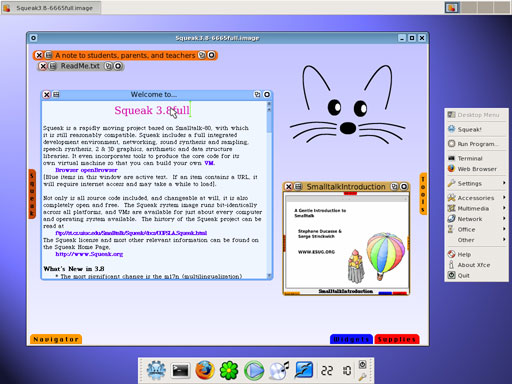The height and width of the screenshot is (384, 512).
Task: Expand the Settings submenu
Action: 476,183
